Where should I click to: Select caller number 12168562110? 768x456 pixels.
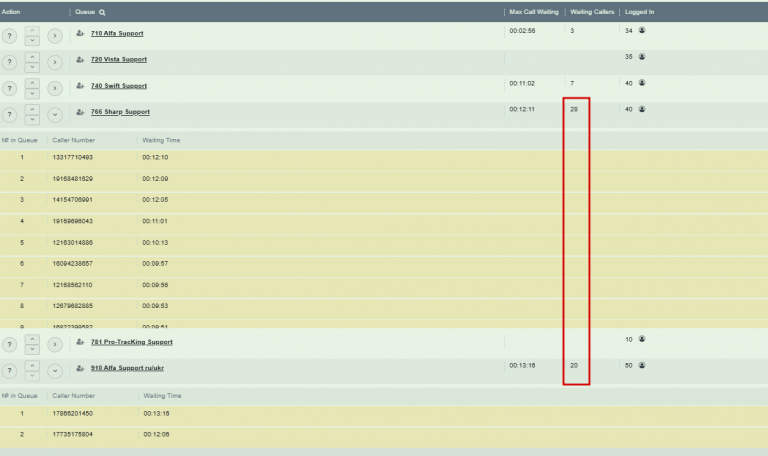(72, 285)
